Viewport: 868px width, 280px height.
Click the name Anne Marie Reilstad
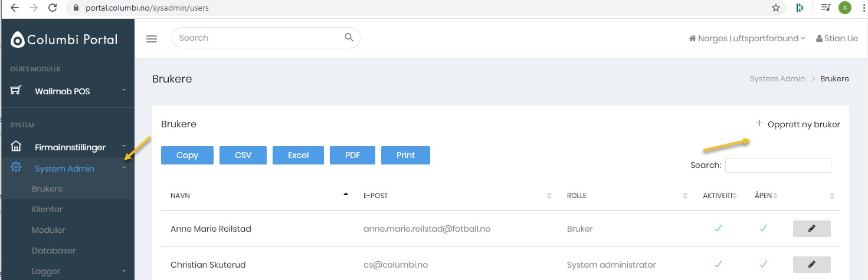click(211, 229)
